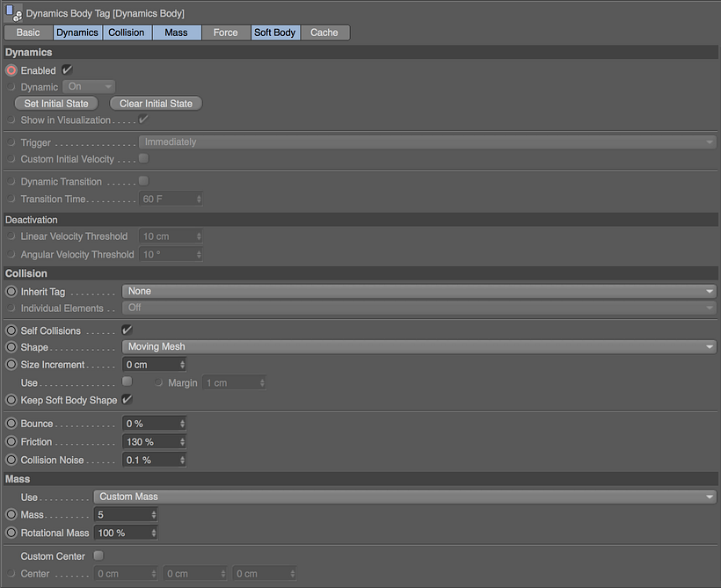Click keyframe circle beside Margin
This screenshot has height=588, width=721.
coord(158,382)
